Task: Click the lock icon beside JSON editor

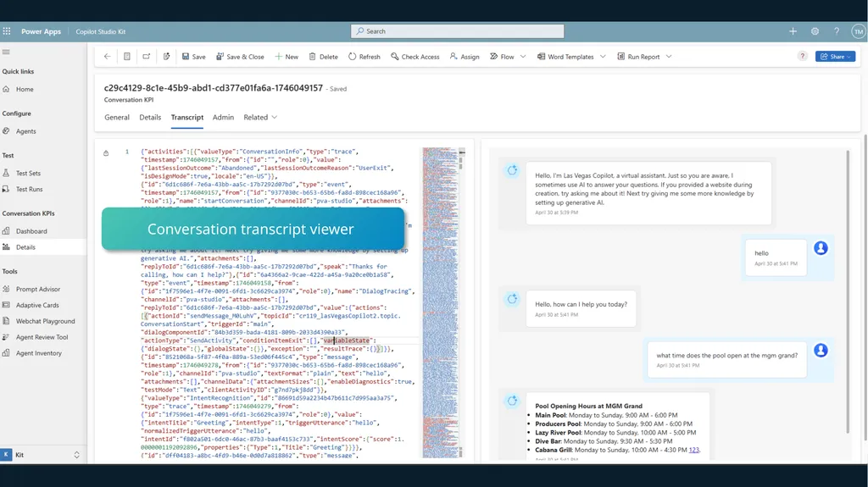Action: [106, 153]
